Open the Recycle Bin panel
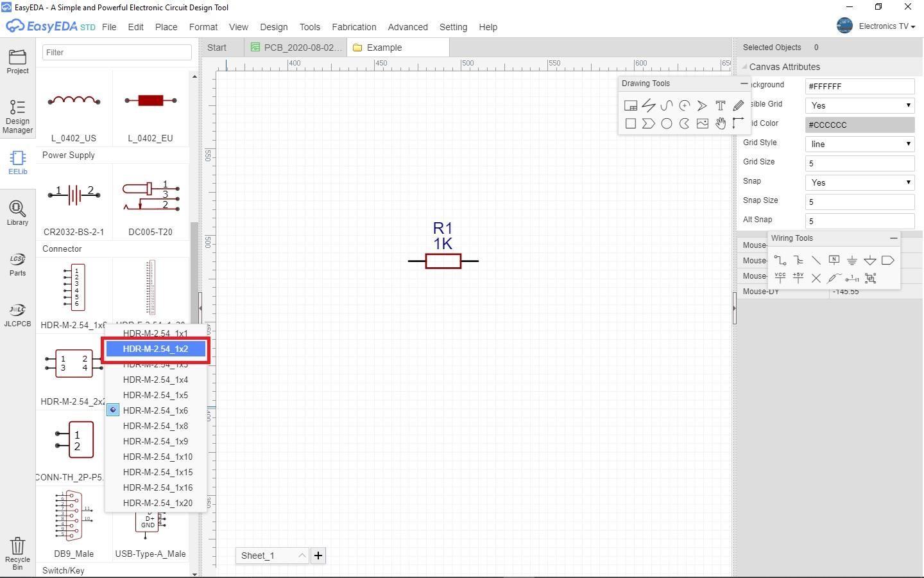The height and width of the screenshot is (578, 924). click(x=17, y=551)
